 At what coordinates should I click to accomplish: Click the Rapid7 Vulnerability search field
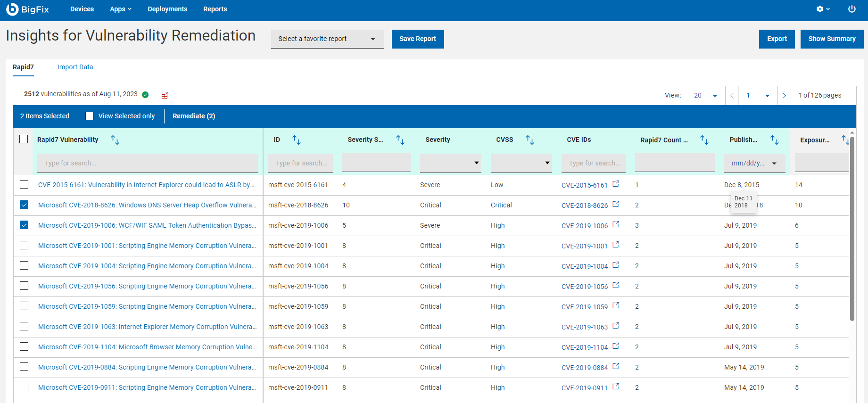tap(147, 163)
